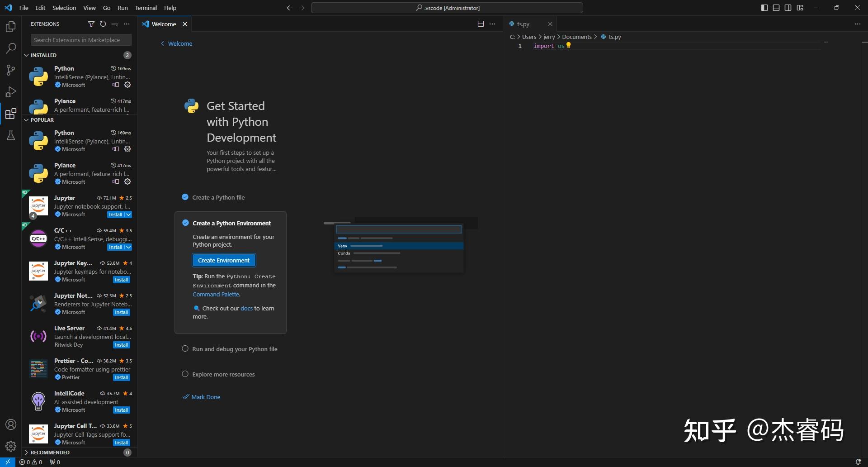The width and height of the screenshot is (868, 467).
Task: Open the Accounts icon in activity bar
Action: pyautogui.click(x=11, y=424)
